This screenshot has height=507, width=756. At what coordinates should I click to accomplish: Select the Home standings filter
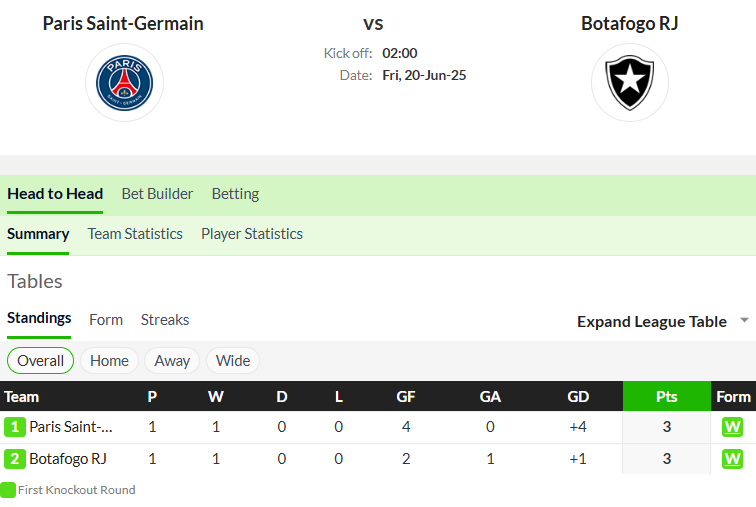click(x=109, y=360)
